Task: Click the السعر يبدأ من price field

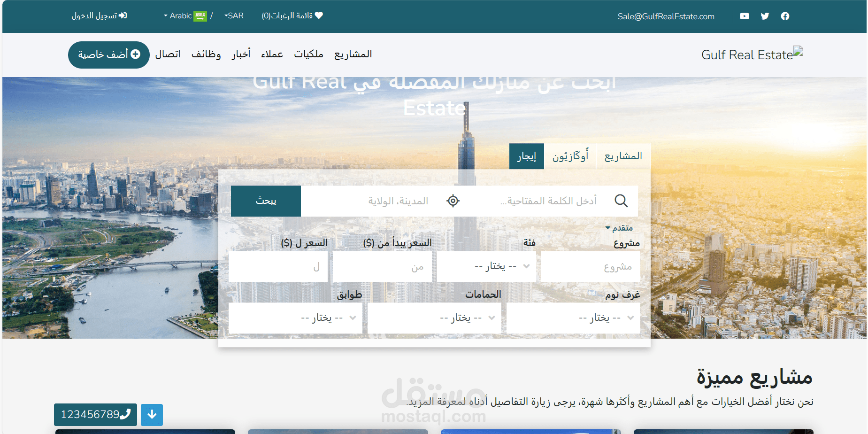Action: [x=382, y=266]
